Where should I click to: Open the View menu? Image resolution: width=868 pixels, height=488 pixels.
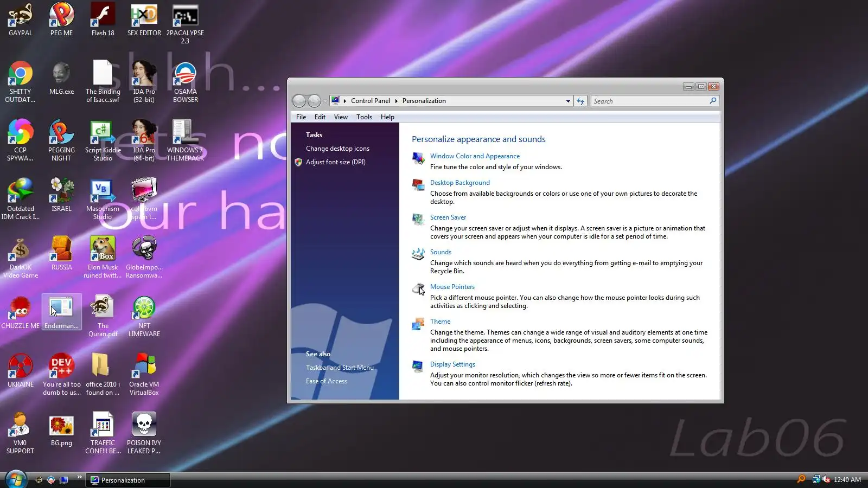click(x=341, y=117)
